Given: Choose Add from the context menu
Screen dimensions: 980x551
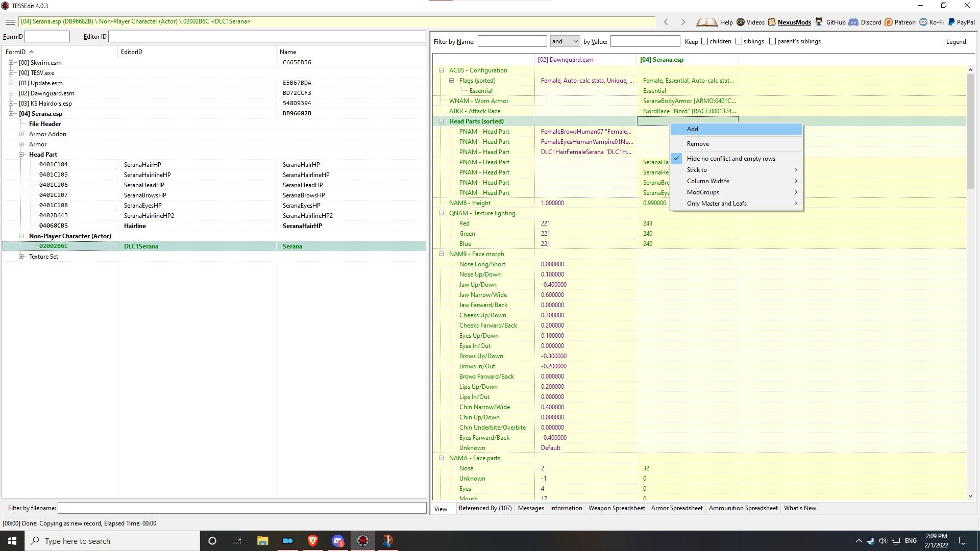Looking at the screenshot, I should click(737, 129).
